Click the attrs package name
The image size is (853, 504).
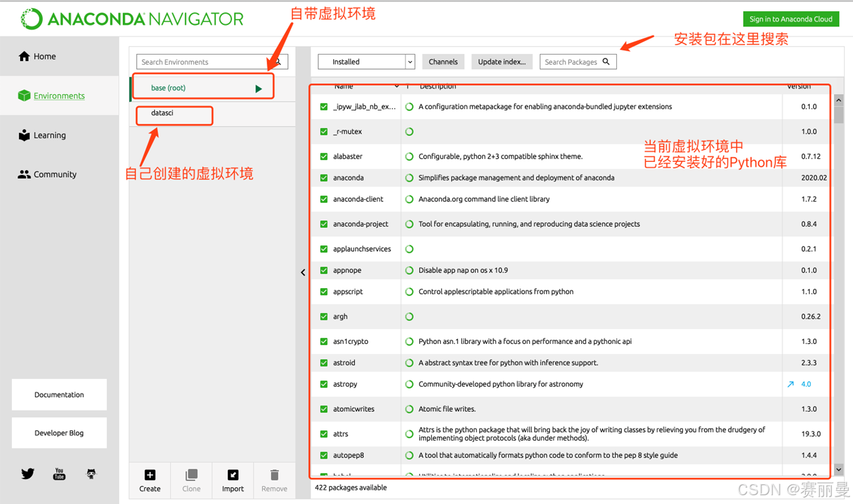tap(341, 434)
